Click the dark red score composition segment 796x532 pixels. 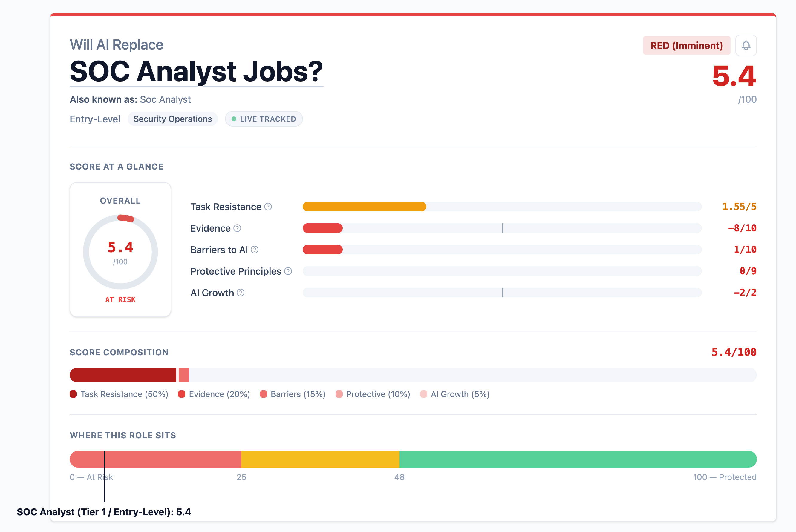pos(123,375)
